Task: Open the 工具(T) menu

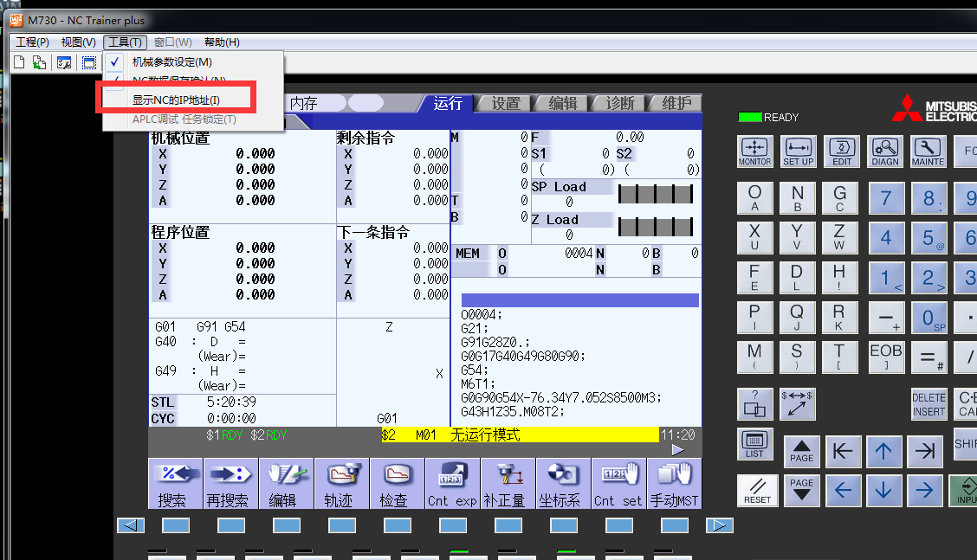Action: (125, 42)
